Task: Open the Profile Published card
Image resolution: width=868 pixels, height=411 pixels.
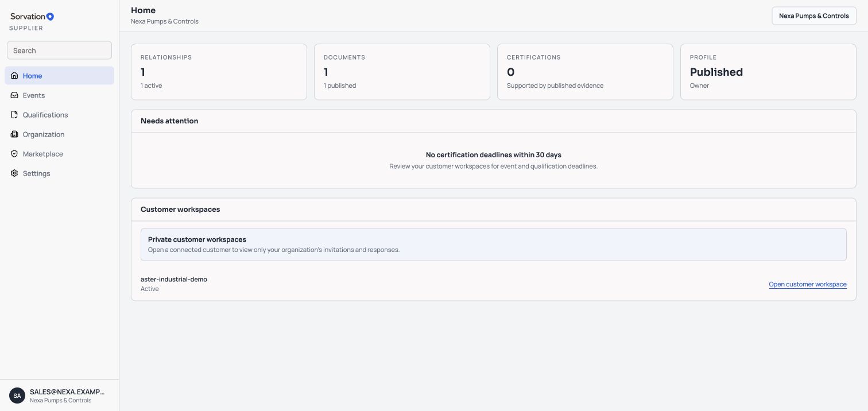Action: click(768, 72)
